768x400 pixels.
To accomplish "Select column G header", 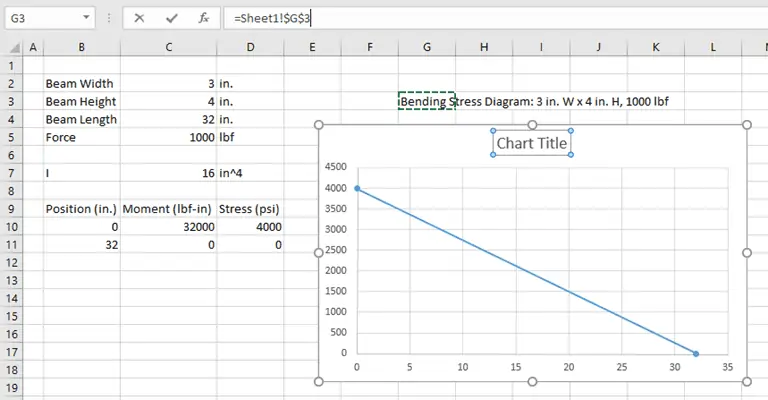I will click(427, 47).
